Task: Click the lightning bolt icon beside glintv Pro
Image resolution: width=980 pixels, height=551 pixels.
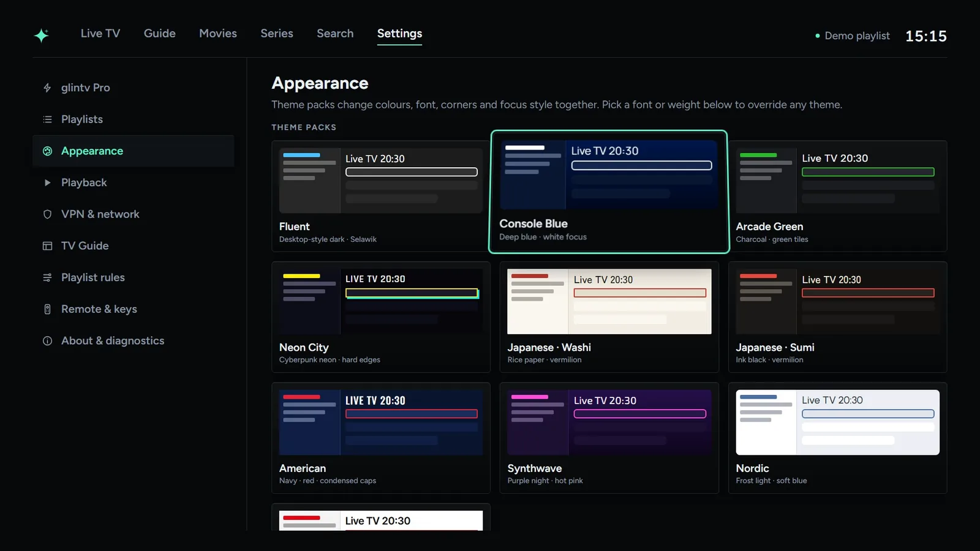Action: 47,88
